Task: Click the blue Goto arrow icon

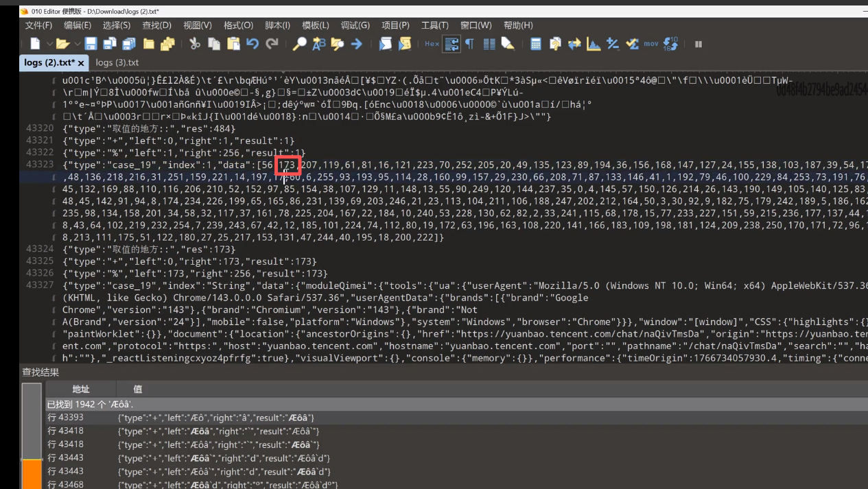Action: (x=356, y=44)
